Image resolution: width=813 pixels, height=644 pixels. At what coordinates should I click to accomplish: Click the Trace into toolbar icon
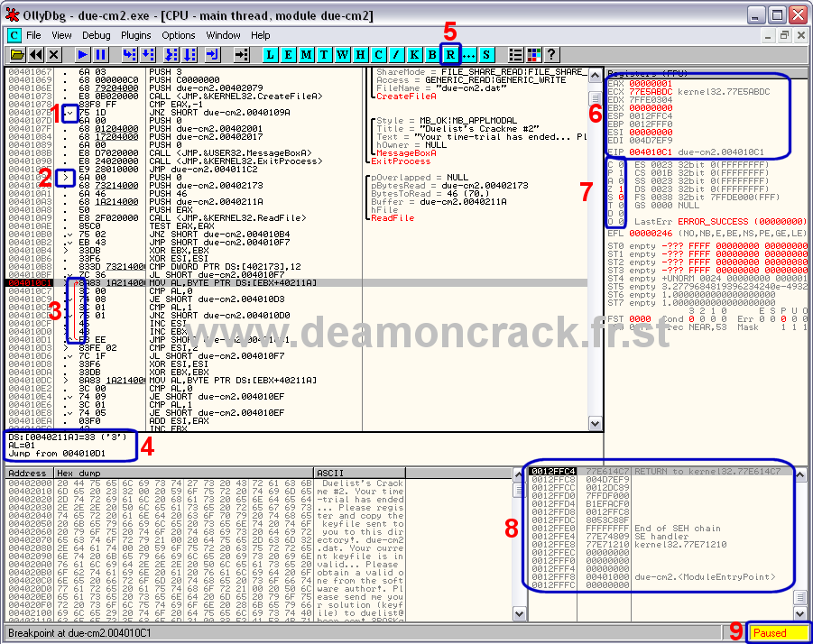point(171,54)
